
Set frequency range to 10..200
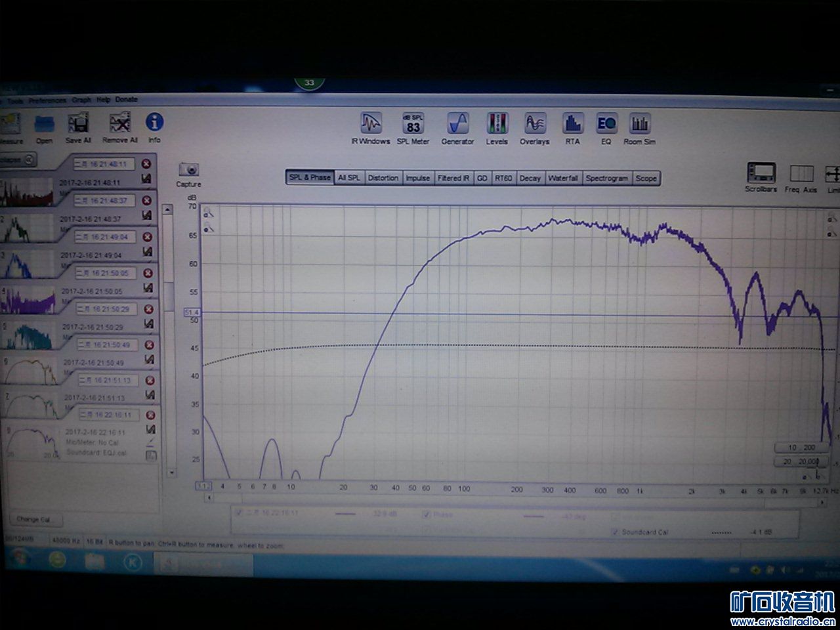point(801,448)
